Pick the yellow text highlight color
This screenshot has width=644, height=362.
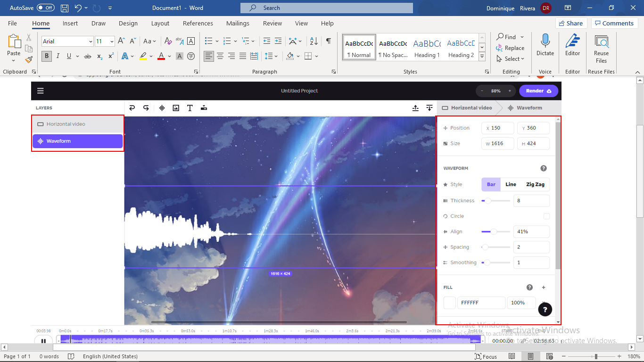point(143,56)
